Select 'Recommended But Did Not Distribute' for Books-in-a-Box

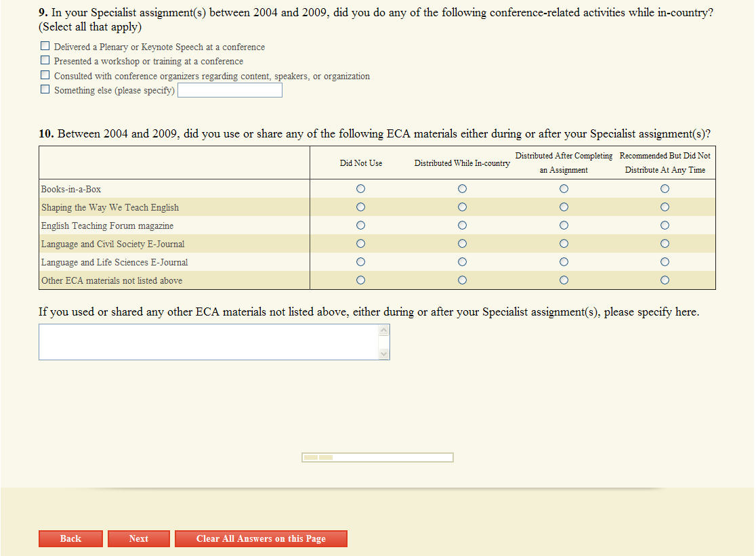[x=665, y=189]
